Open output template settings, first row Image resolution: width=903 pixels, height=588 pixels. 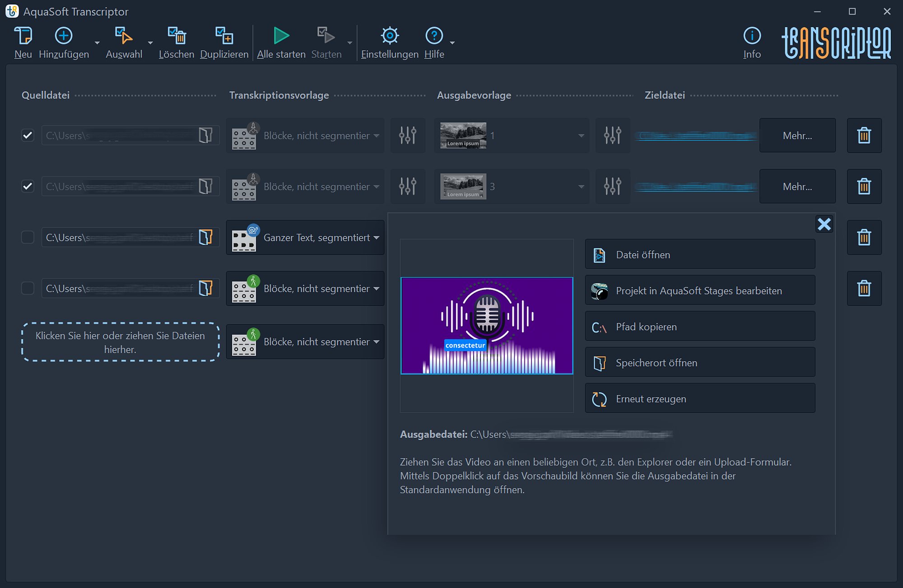point(613,135)
